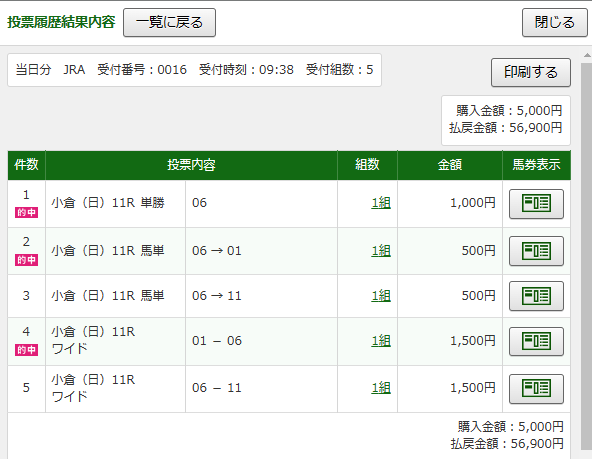Select the 01 − 06 wide combination

[x=217, y=341]
